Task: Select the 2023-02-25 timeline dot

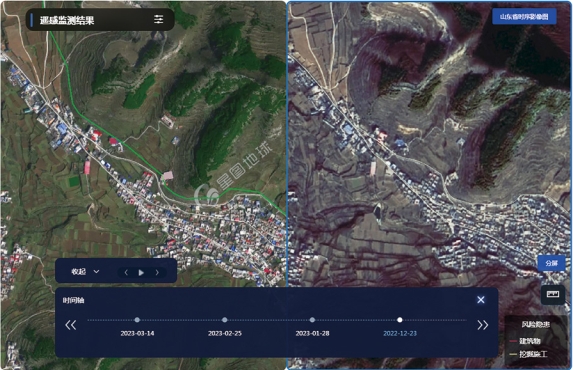Action: [x=225, y=320]
